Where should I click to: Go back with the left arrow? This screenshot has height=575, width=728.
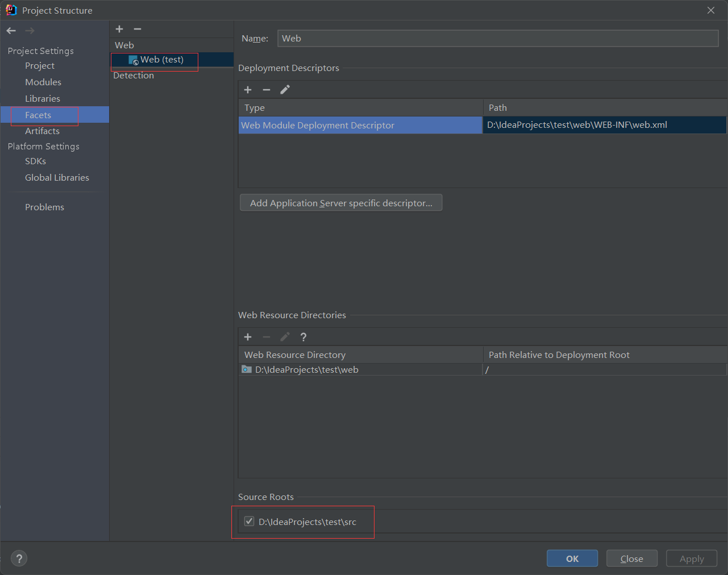(x=11, y=31)
